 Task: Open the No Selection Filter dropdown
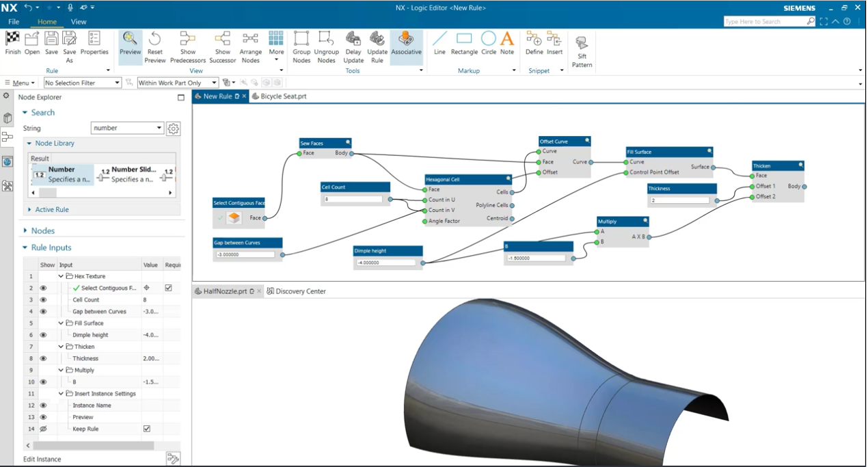(x=82, y=83)
